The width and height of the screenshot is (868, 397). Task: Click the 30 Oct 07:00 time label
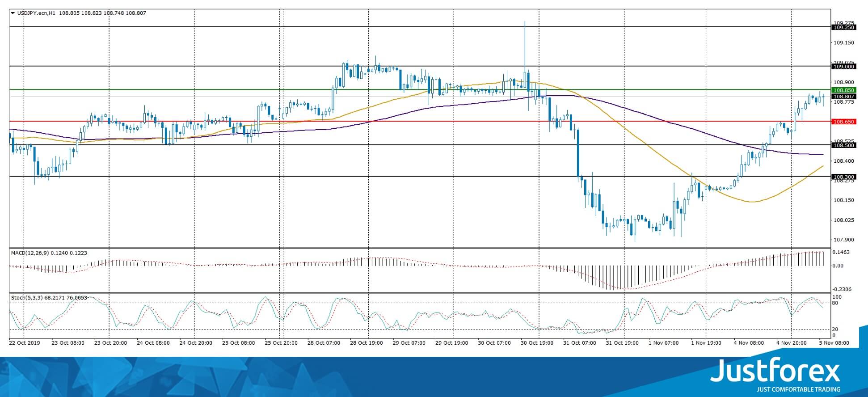pyautogui.click(x=494, y=343)
